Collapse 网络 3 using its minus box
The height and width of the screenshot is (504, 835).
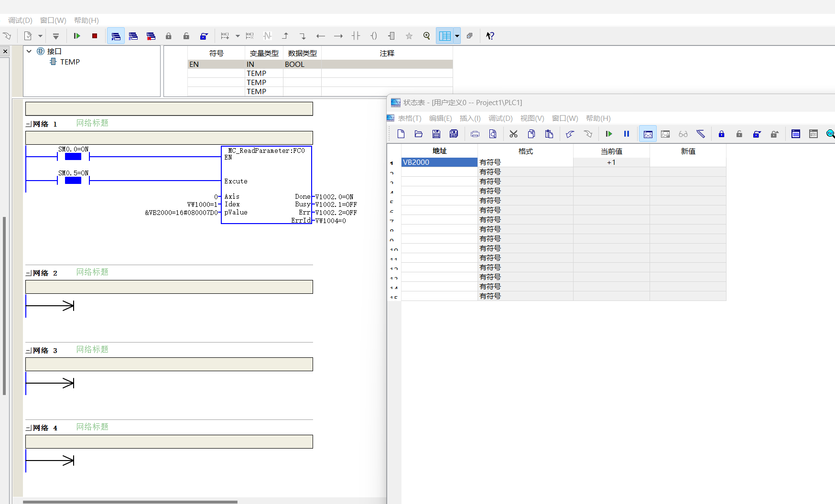[28, 351]
